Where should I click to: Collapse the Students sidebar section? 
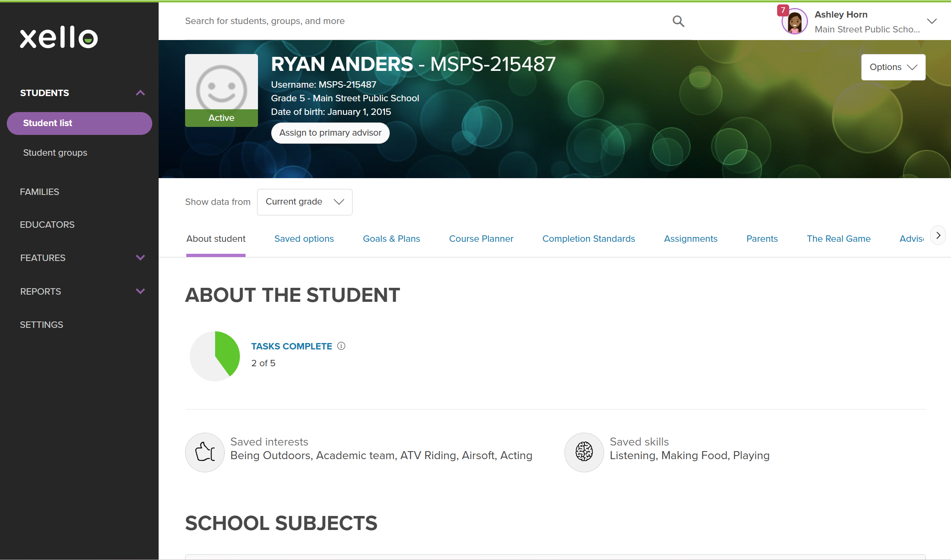pos(140,93)
